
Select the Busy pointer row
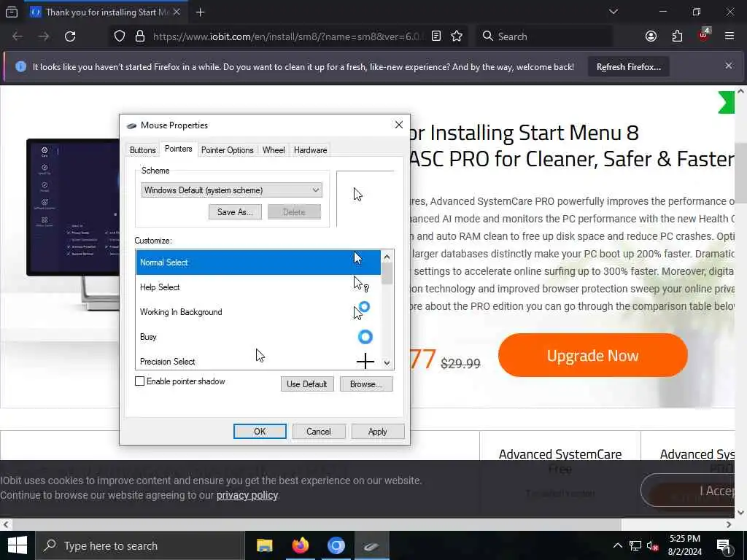point(258,337)
